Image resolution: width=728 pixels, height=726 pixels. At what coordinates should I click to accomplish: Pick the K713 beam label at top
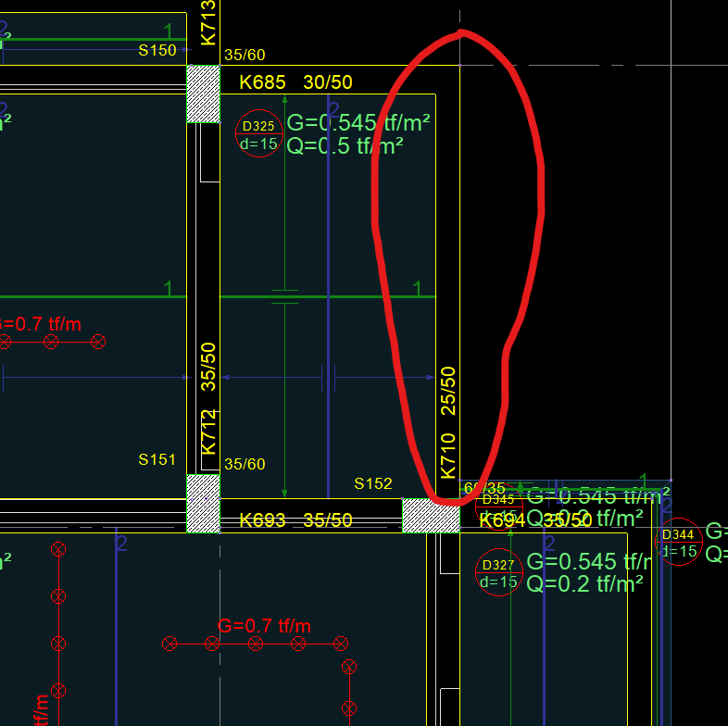[208, 23]
